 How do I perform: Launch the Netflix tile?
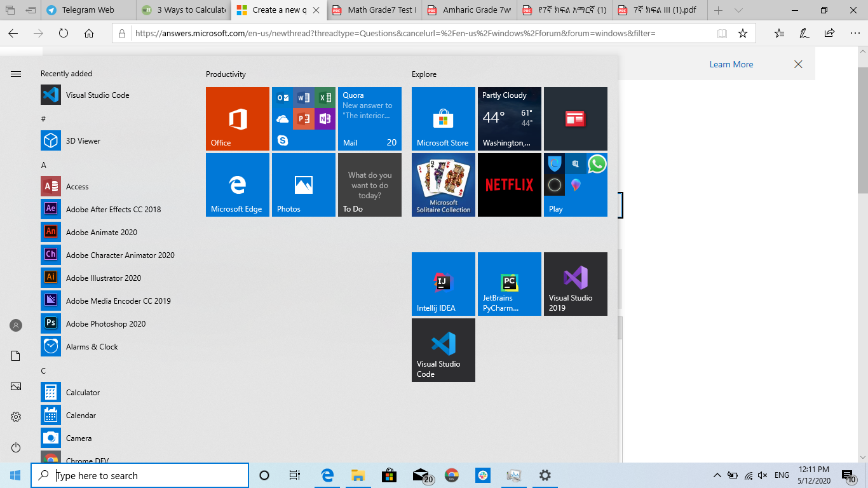coord(510,185)
